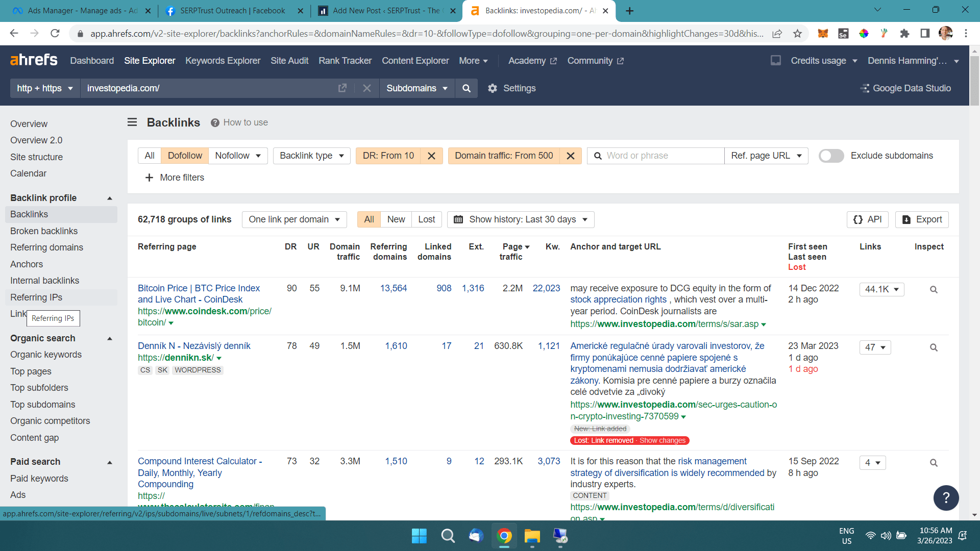Open Windows taskbar search
Viewport: 980px width, 551px height.
pos(448,536)
